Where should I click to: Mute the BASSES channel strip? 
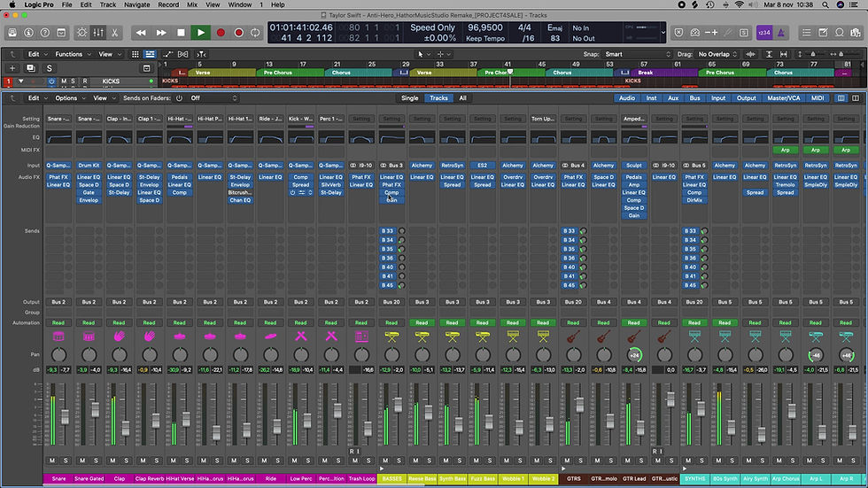point(385,461)
